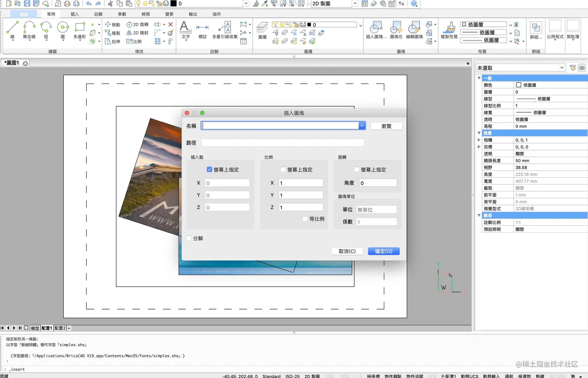
Task: Click the 瀏覽 browse button
Action: [386, 126]
